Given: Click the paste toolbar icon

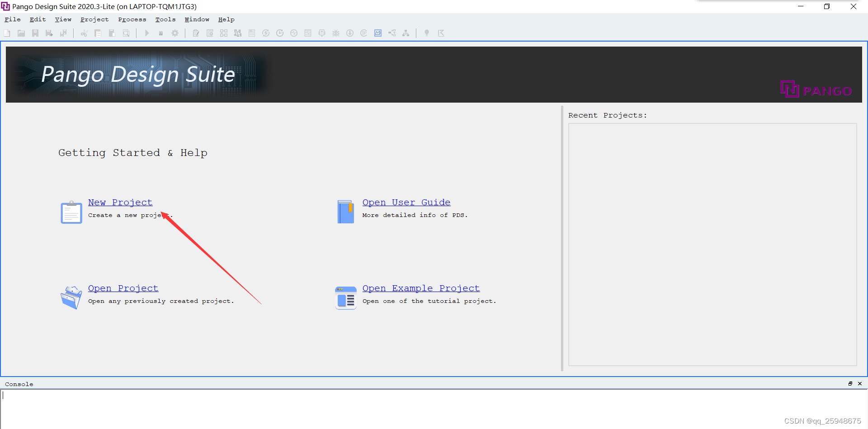Looking at the screenshot, I should 112,33.
